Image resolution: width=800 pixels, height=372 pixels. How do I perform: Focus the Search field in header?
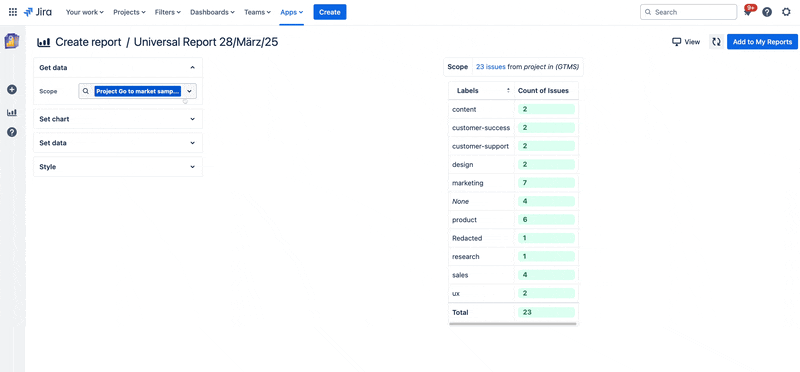[688, 12]
